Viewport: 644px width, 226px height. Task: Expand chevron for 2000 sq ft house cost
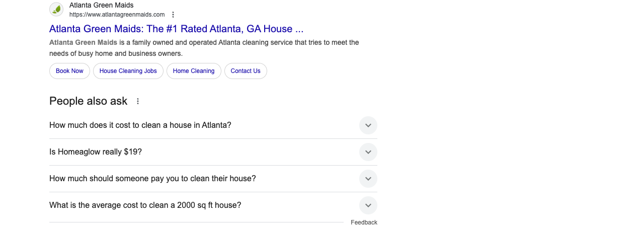click(x=368, y=205)
